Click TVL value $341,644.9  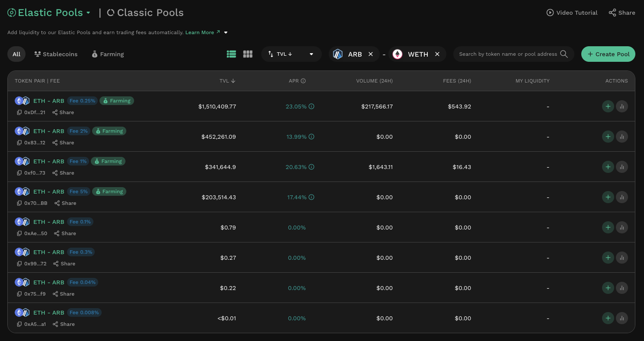(220, 167)
